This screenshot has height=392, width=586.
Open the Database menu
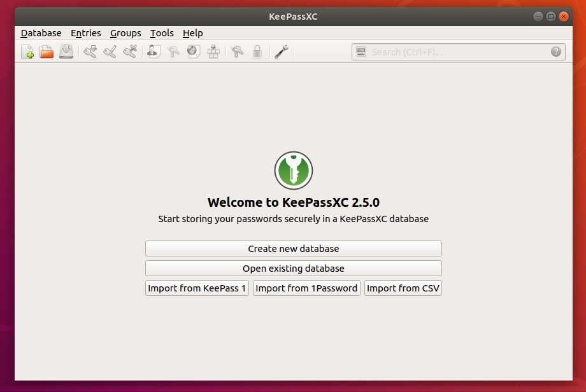[x=41, y=33]
